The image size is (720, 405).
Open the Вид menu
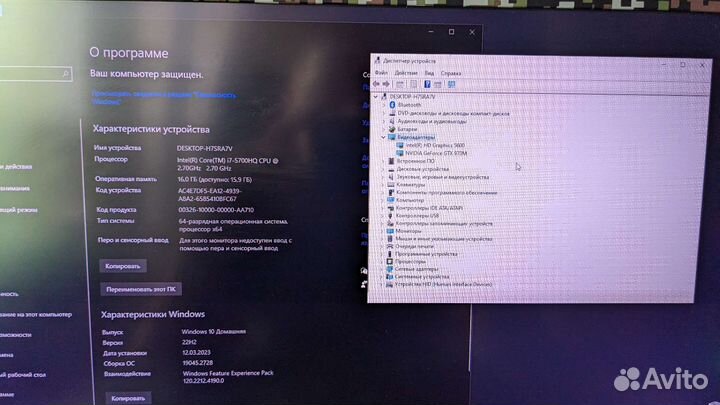[x=429, y=73]
